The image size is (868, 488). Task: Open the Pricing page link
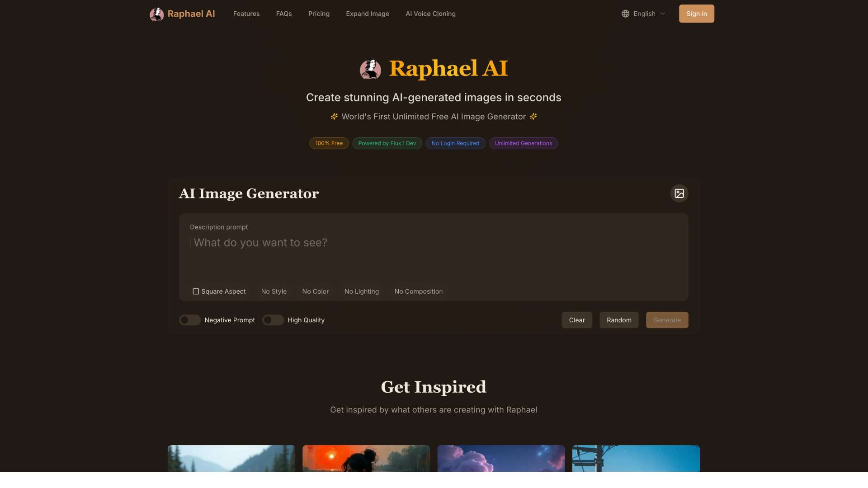(319, 14)
